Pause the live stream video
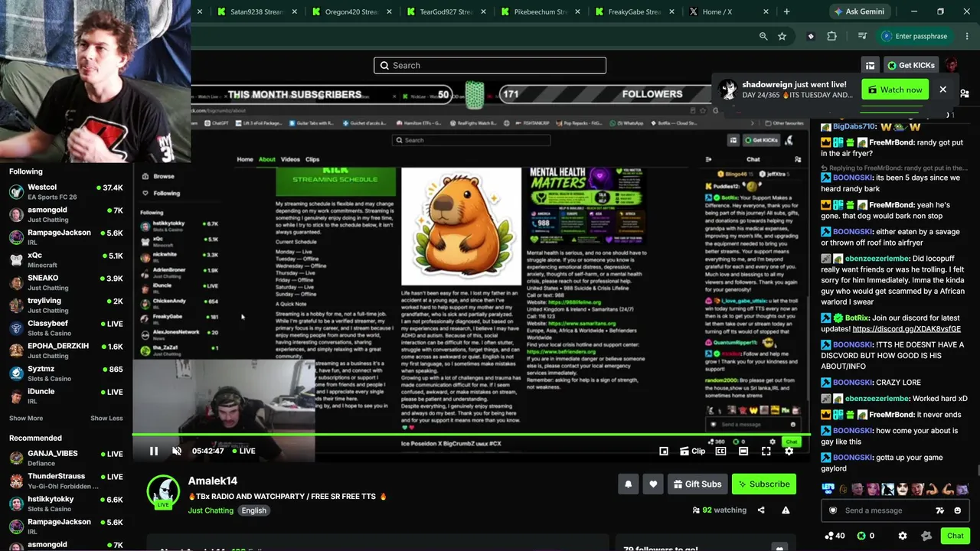 tap(154, 451)
